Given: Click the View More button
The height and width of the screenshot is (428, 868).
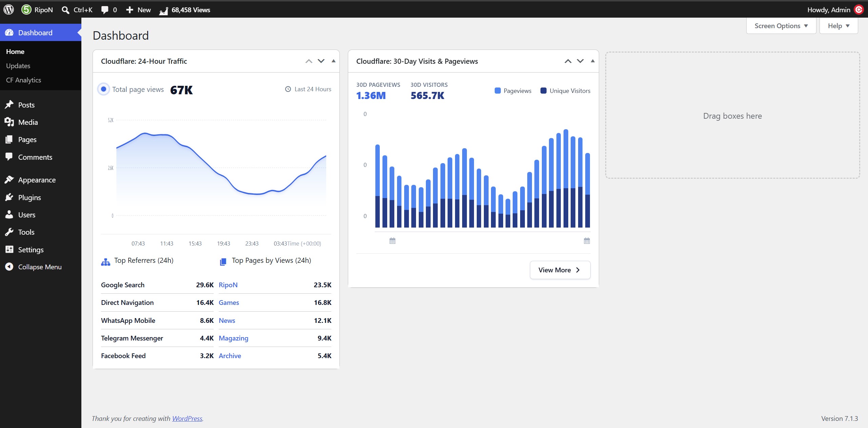Looking at the screenshot, I should coord(560,270).
